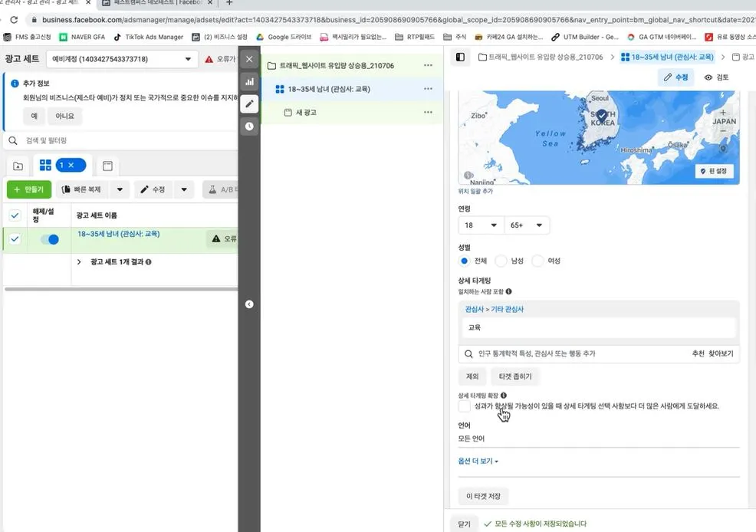Screen dimensions: 756x532
Task: Toggle off the 18~35세 남녀 ad set
Action: click(48, 238)
